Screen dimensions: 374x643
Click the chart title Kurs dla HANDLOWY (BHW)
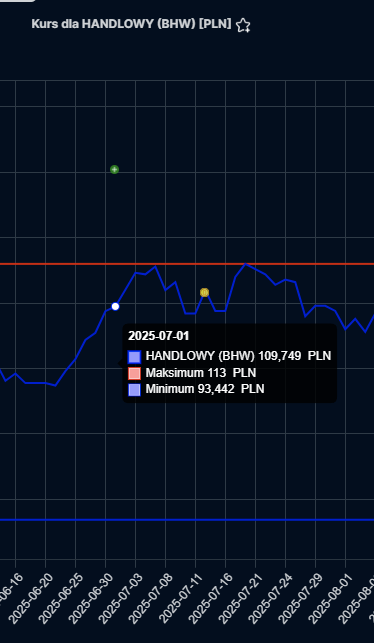132,24
